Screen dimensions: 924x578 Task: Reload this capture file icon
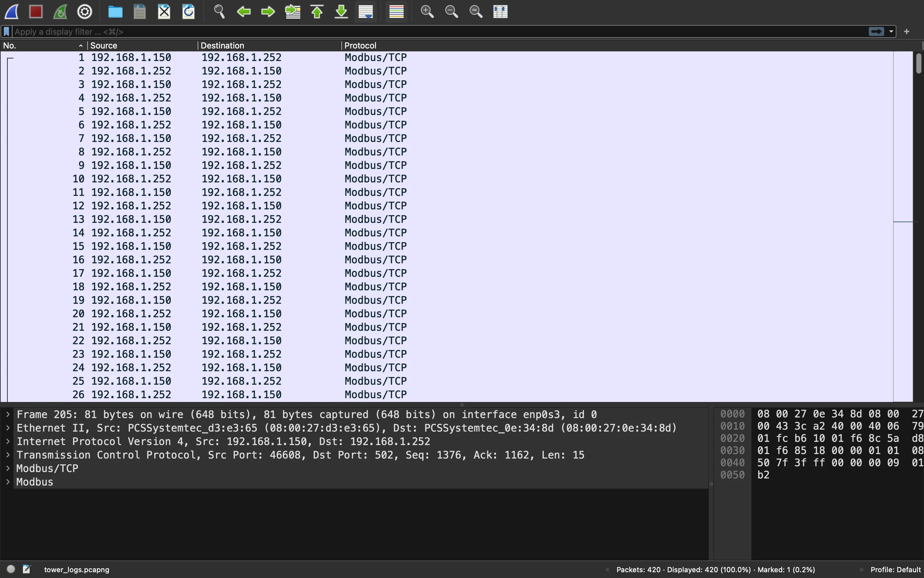click(x=189, y=12)
